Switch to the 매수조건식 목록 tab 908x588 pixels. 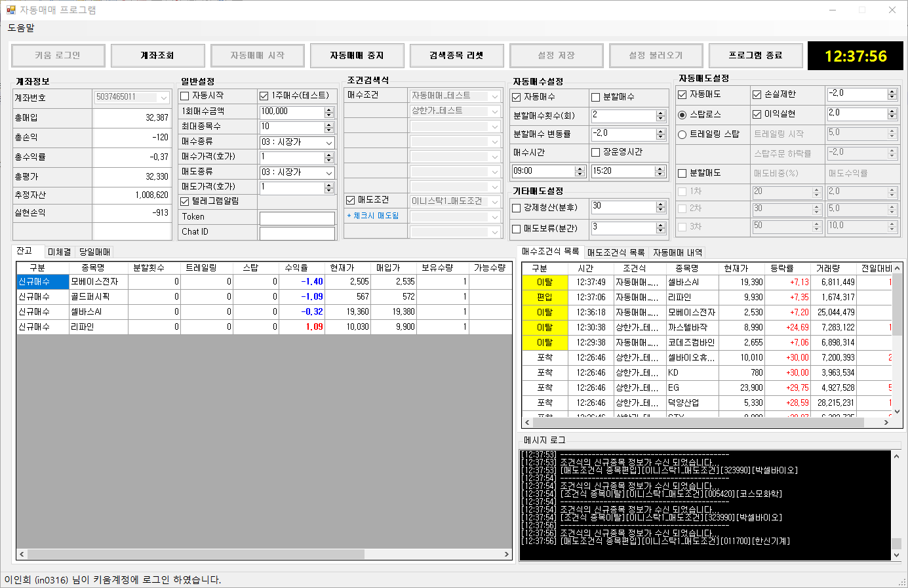(x=550, y=251)
